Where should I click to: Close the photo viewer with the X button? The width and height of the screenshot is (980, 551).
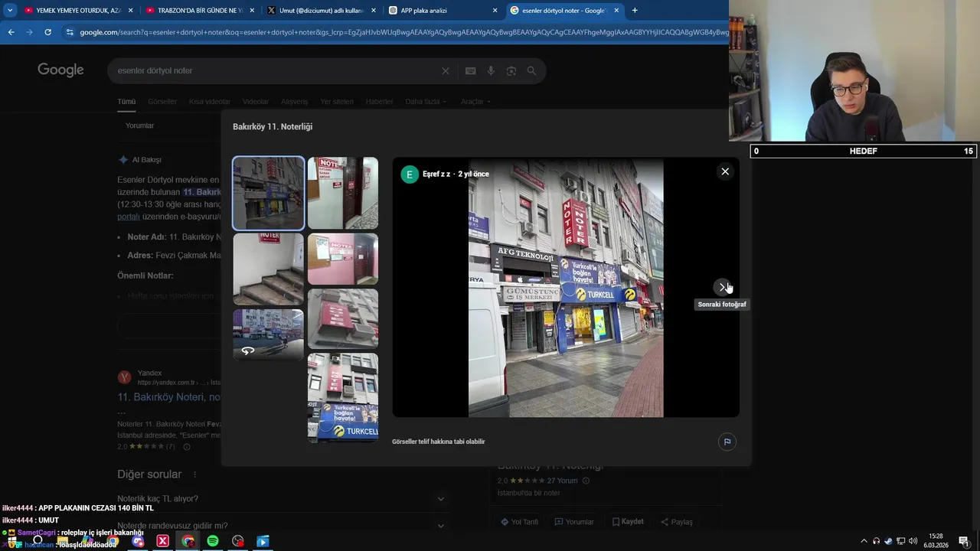[x=724, y=171]
